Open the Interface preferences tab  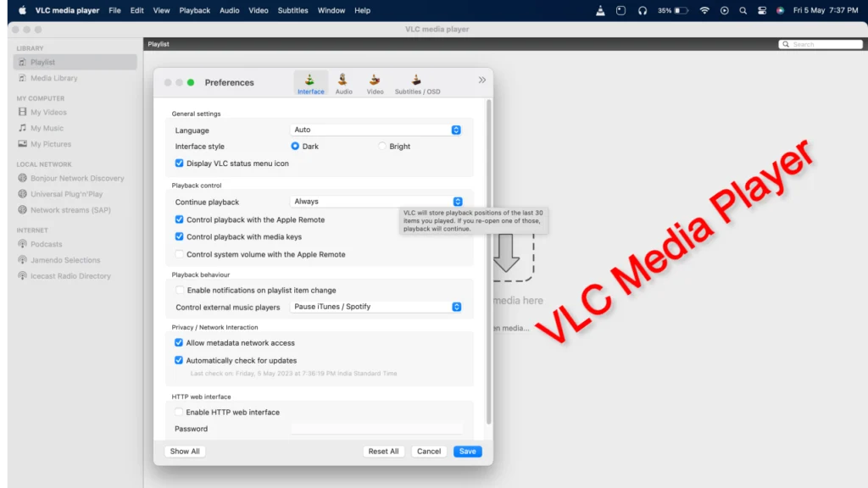[310, 84]
